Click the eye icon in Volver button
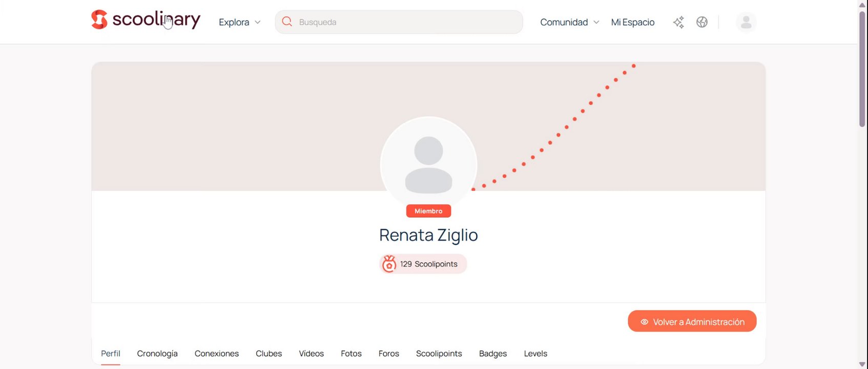The width and height of the screenshot is (868, 369). (x=645, y=322)
